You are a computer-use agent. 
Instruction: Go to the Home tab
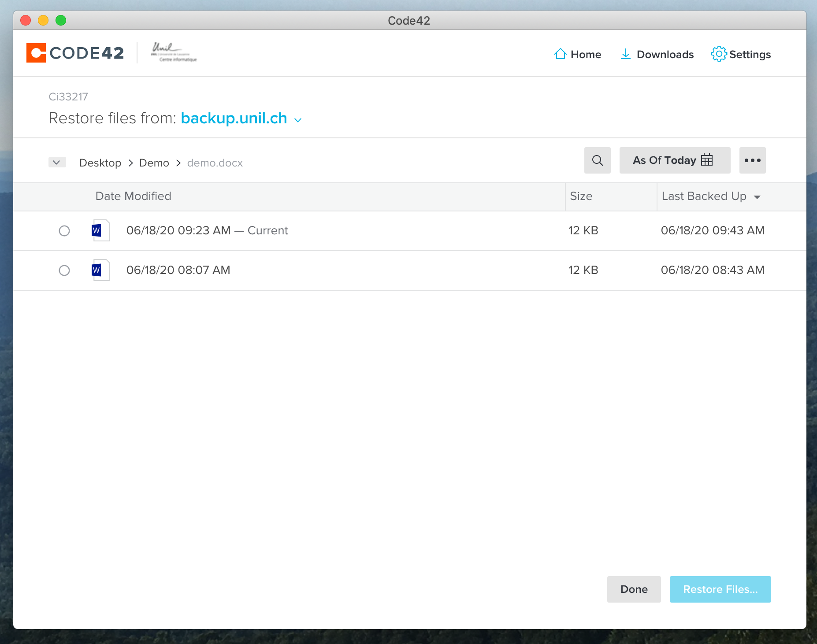[577, 54]
